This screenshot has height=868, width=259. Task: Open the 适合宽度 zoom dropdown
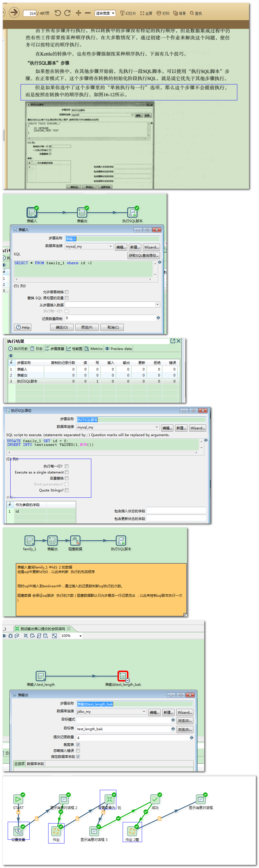[x=105, y=13]
